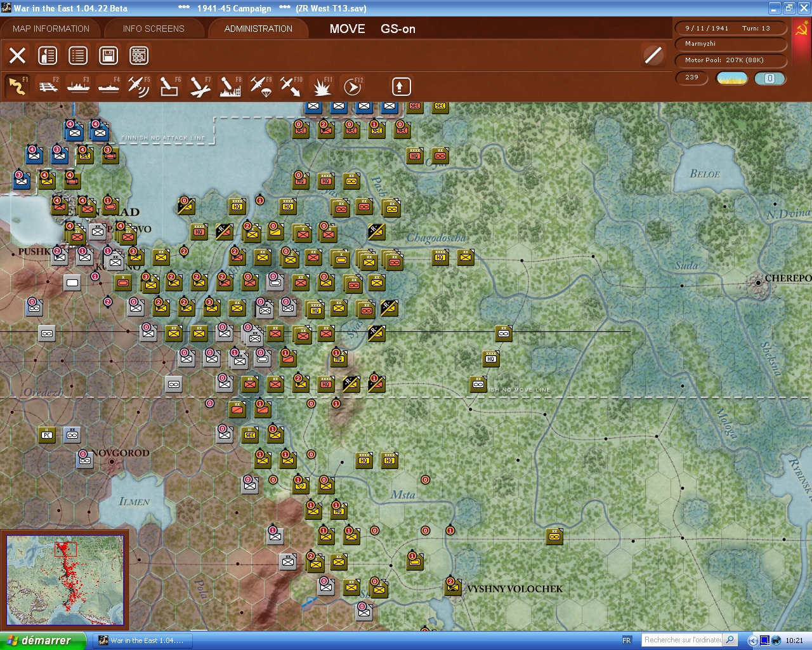Image resolution: width=812 pixels, height=650 pixels.
Task: Select the F5 air recon mode
Action: (139, 86)
